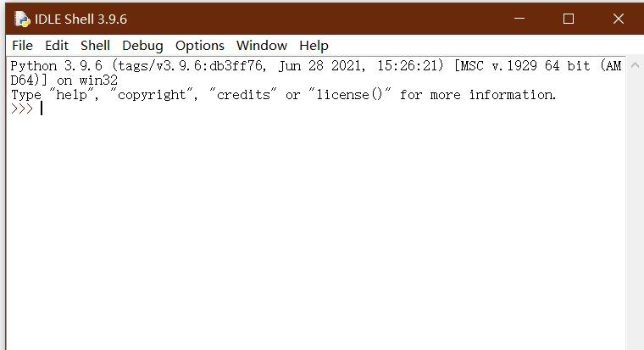Place cursor at the >>> prompt
Viewport: 644px width, 350px height.
click(42, 108)
